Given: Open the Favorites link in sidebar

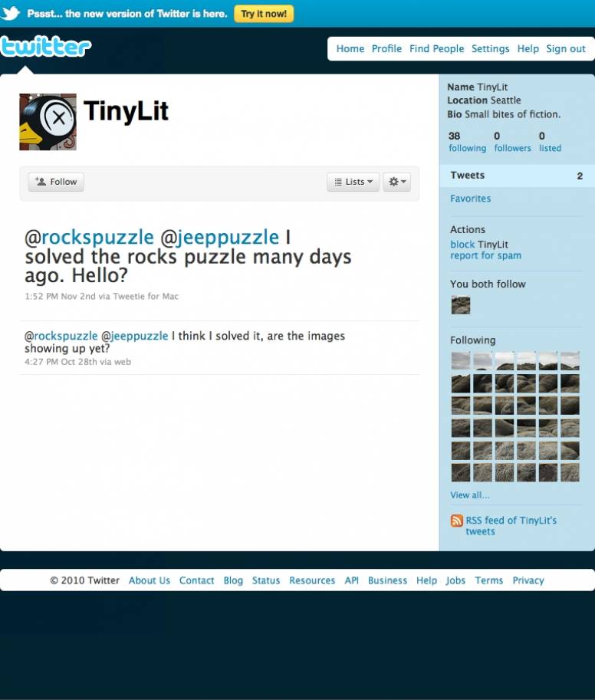Looking at the screenshot, I should pos(470,199).
